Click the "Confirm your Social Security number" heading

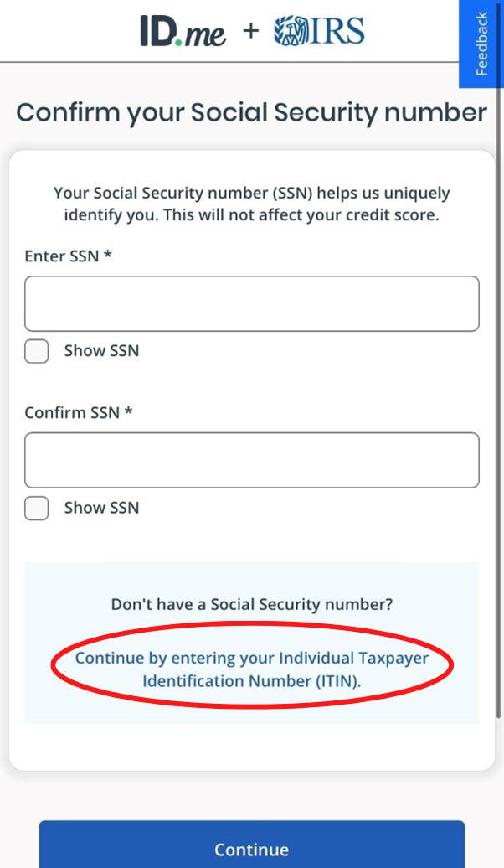251,112
